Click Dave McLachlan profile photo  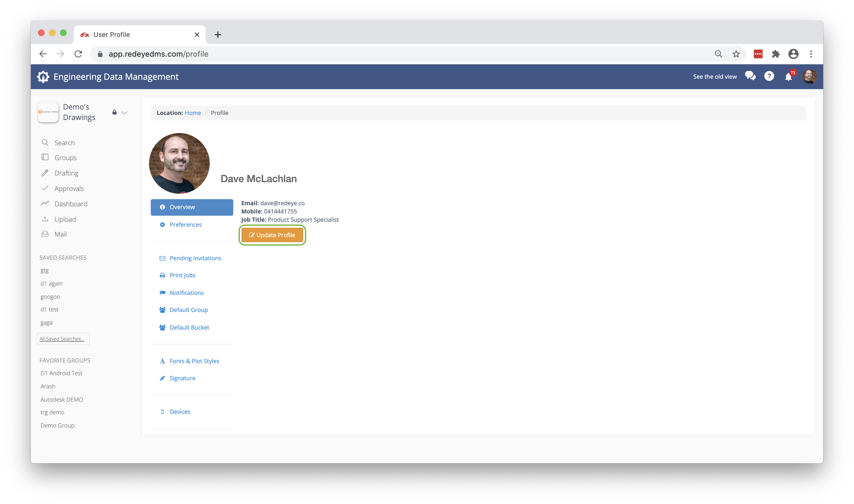(x=179, y=163)
